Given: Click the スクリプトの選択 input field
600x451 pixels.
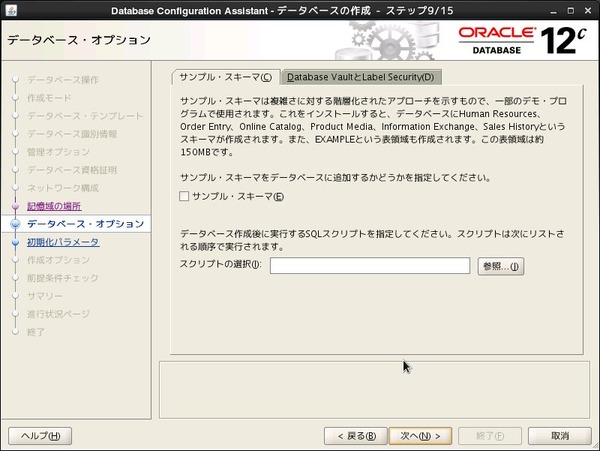Looking at the screenshot, I should coord(370,266).
